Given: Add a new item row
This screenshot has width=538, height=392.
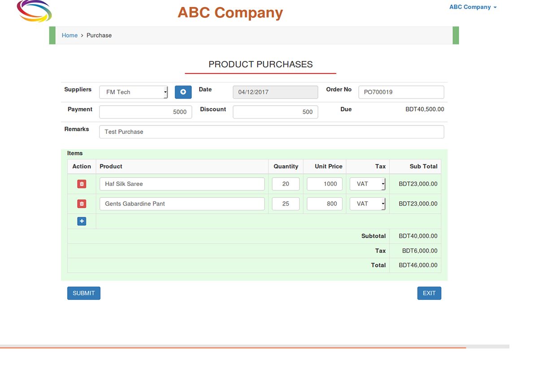Looking at the screenshot, I should click(x=82, y=221).
